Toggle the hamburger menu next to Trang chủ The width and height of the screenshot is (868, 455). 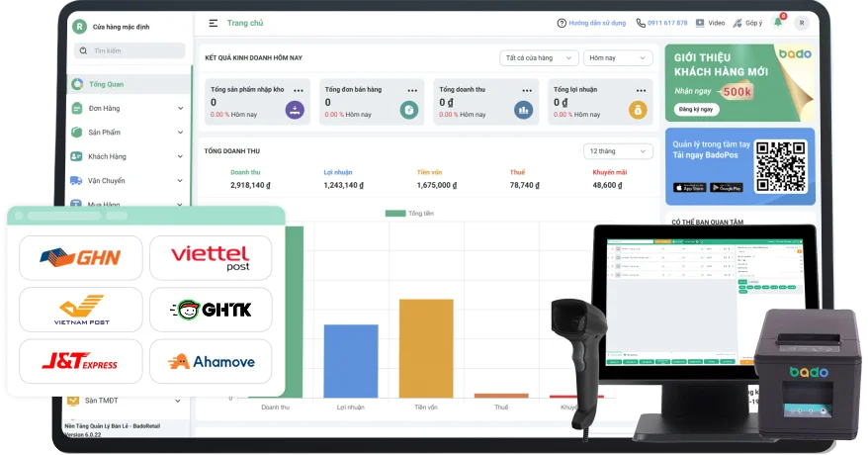pos(214,24)
